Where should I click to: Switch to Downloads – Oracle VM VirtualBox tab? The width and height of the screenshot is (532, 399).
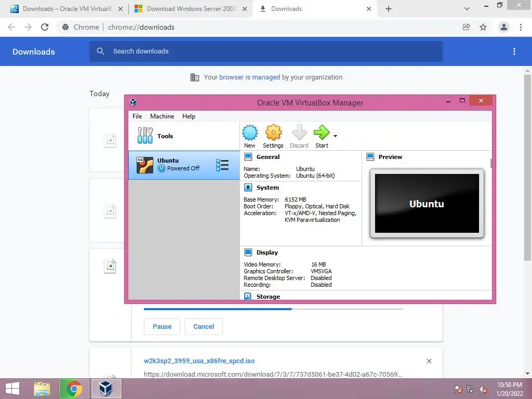click(66, 9)
